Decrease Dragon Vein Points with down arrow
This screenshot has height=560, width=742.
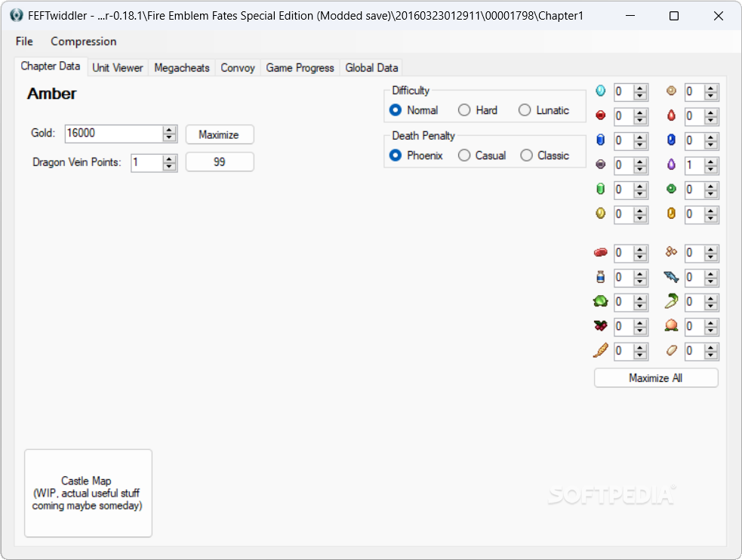[169, 167]
